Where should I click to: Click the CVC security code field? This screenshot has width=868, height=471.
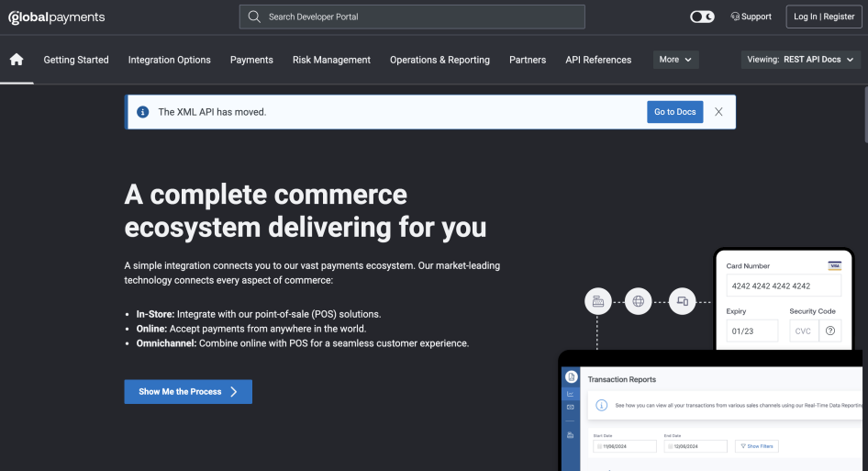[804, 331]
